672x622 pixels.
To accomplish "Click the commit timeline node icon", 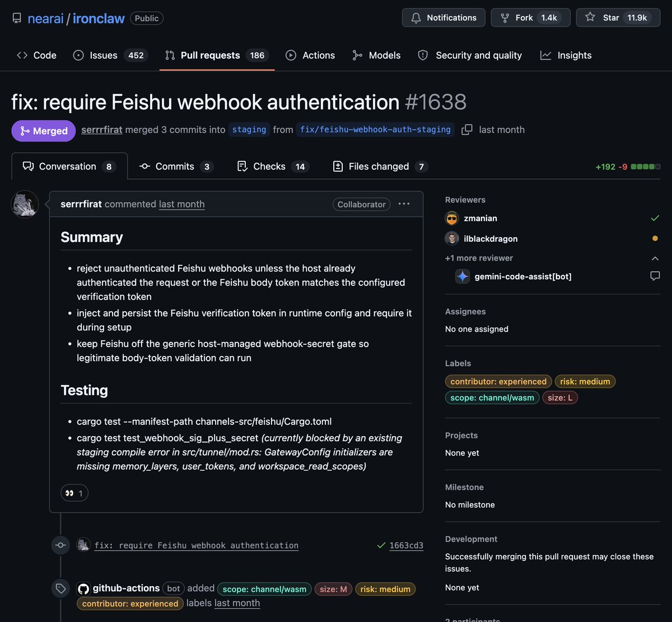I will click(x=60, y=545).
